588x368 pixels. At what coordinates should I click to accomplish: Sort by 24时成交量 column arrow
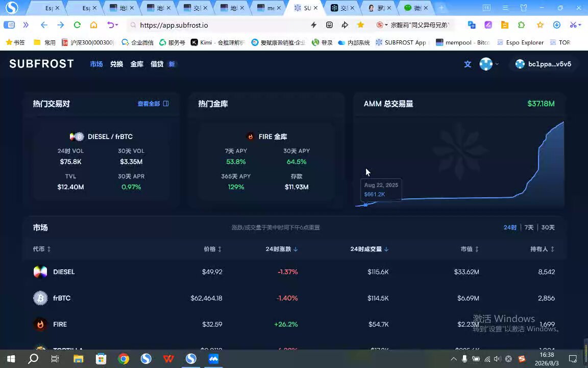point(386,249)
